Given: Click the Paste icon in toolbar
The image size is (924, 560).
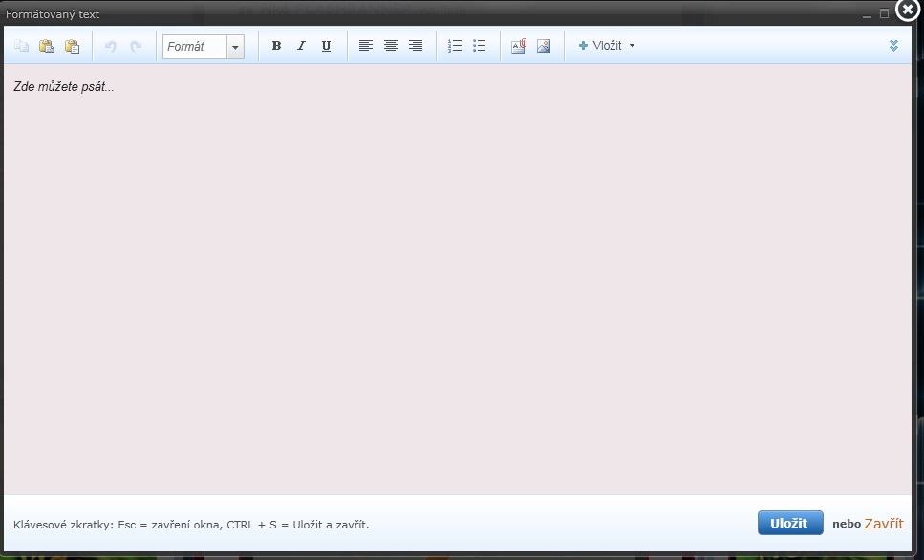Looking at the screenshot, I should coord(47,46).
